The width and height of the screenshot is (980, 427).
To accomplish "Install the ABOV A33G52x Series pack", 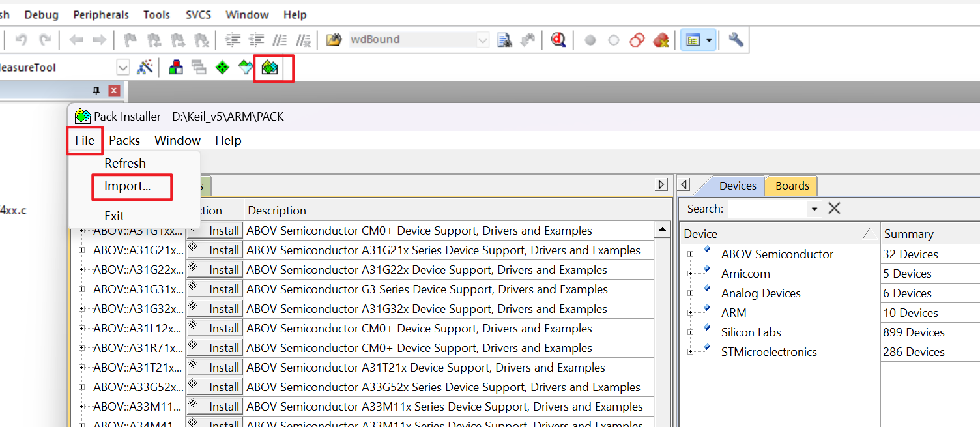I will tap(215, 387).
